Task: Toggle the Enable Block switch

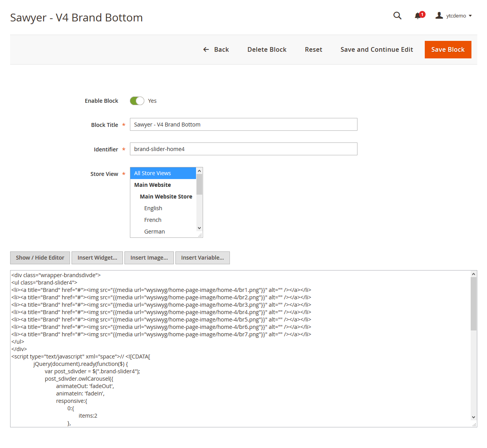Action: tap(137, 101)
